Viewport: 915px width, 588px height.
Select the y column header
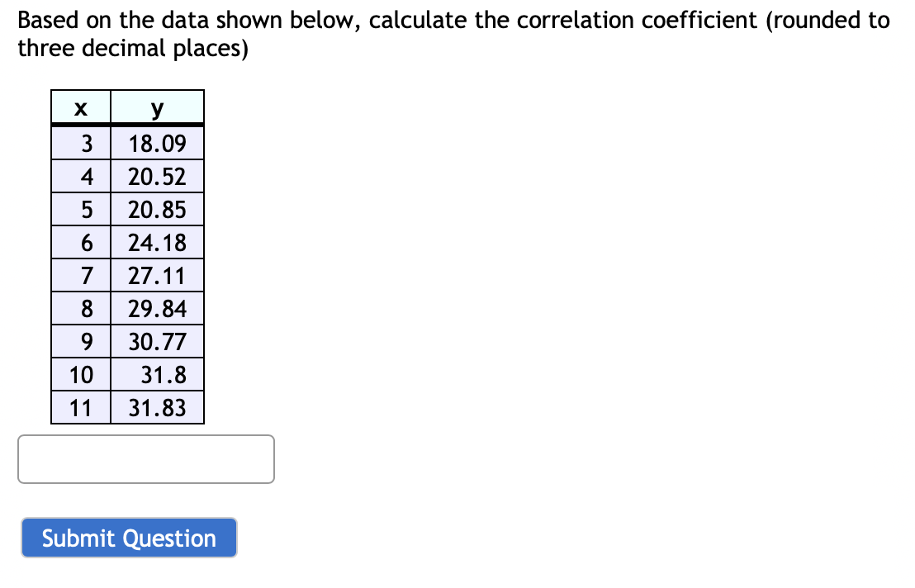point(157,107)
